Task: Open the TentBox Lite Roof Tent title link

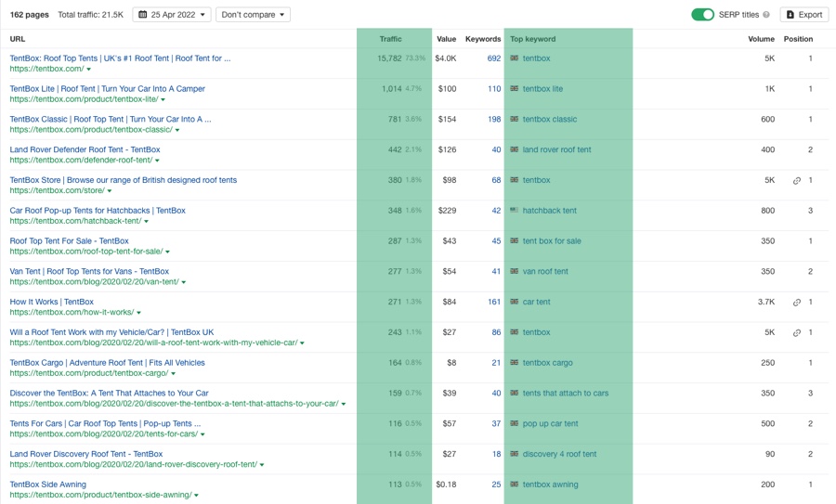Action: click(x=107, y=88)
